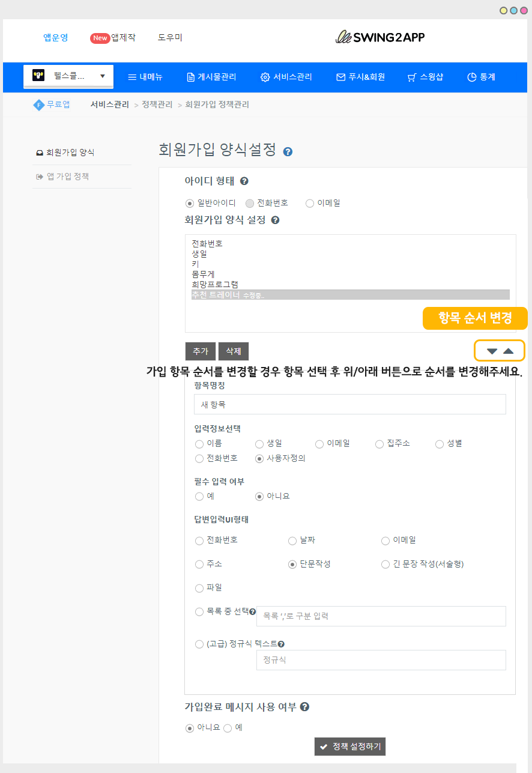Open the 헬스클... app selector dropdown
532x773 pixels.
coord(68,76)
